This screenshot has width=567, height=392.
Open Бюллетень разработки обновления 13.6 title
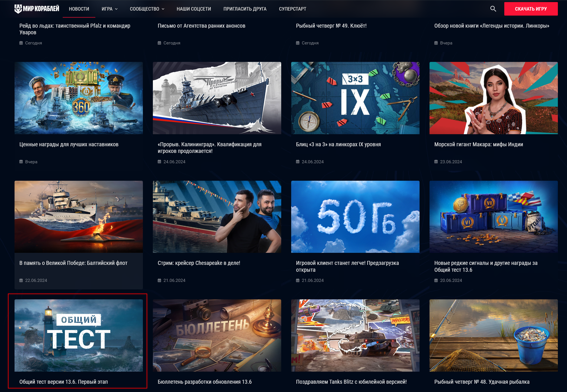tap(205, 382)
